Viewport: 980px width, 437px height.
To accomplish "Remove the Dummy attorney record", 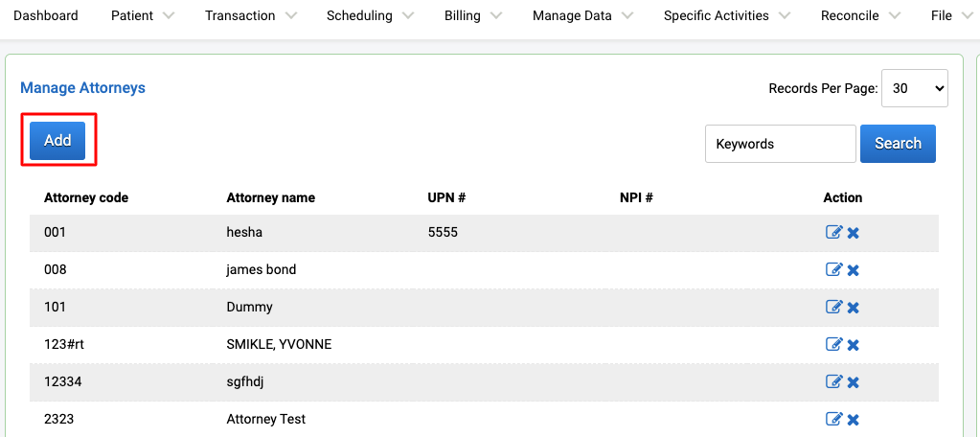I will coord(854,308).
